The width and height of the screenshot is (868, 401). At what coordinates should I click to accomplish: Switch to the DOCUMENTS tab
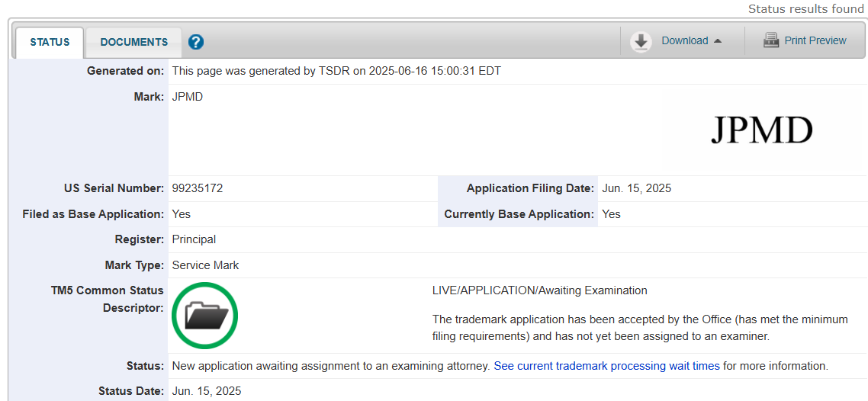tap(133, 42)
